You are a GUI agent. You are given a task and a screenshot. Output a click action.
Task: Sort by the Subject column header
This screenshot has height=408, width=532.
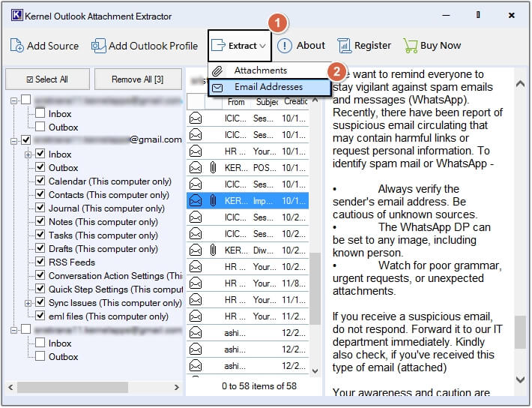(267, 101)
